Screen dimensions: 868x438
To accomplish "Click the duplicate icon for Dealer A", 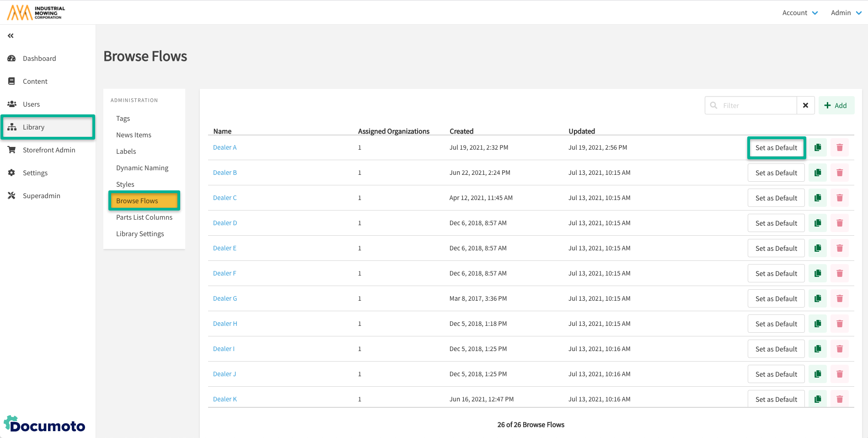I will [x=818, y=147].
